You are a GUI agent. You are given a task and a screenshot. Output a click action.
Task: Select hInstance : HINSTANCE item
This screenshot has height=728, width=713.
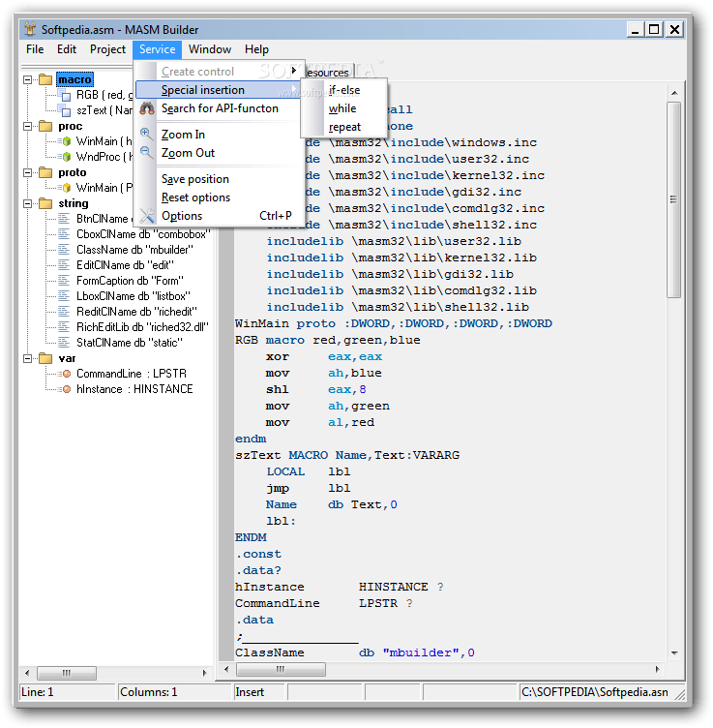pyautogui.click(x=134, y=389)
